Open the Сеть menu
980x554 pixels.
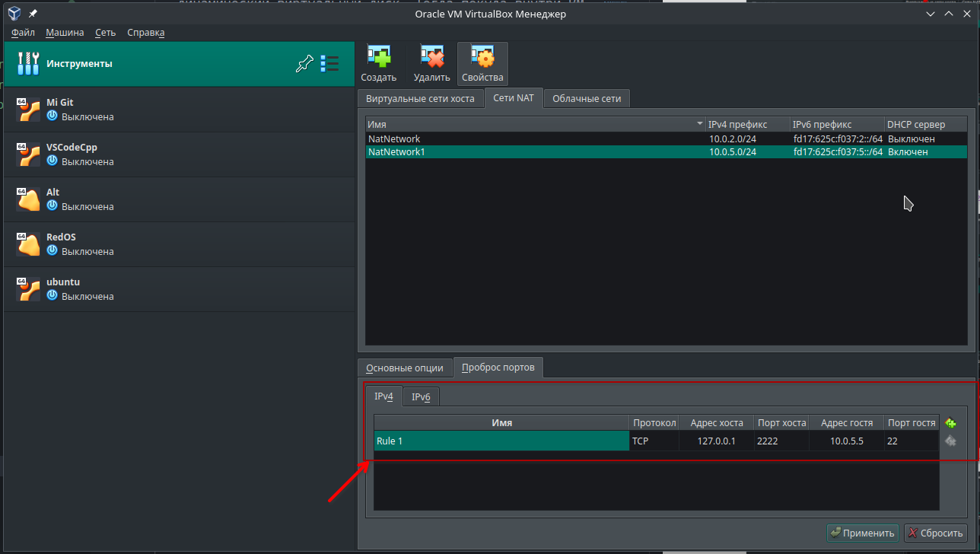(105, 33)
